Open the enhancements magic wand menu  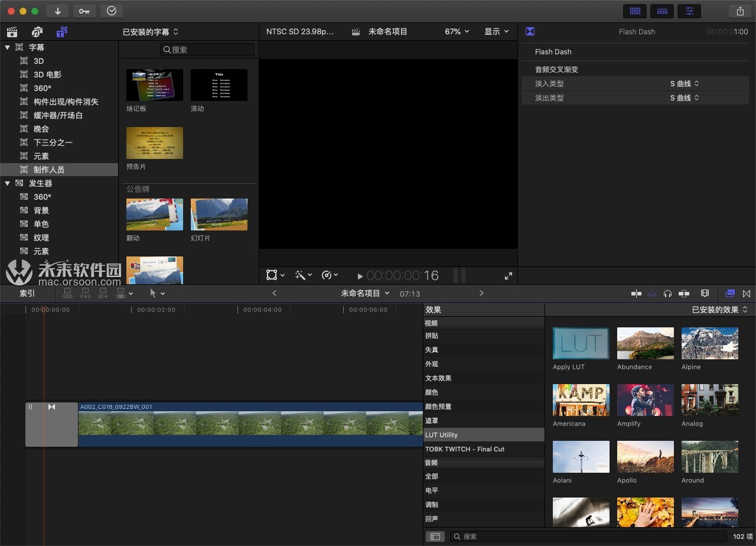coord(304,275)
